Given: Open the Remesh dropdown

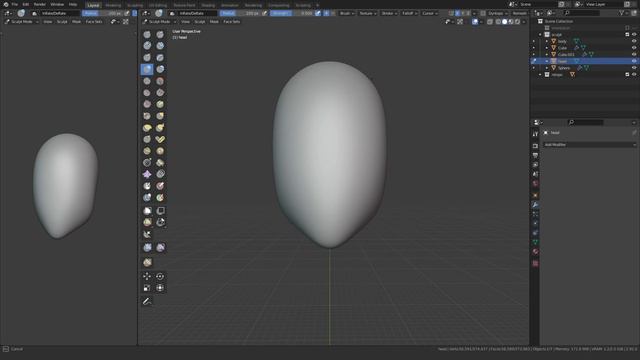Looking at the screenshot, I should 519,13.
